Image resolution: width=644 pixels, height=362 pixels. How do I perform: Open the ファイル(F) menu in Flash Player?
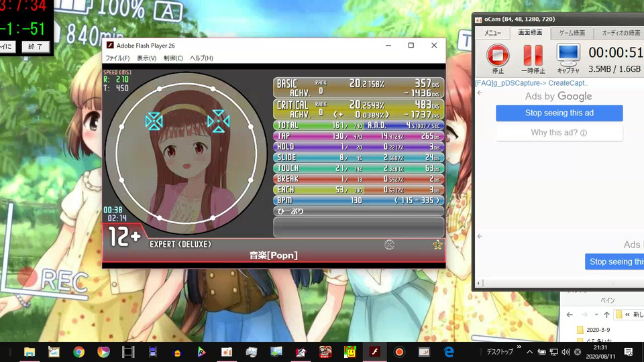click(117, 58)
